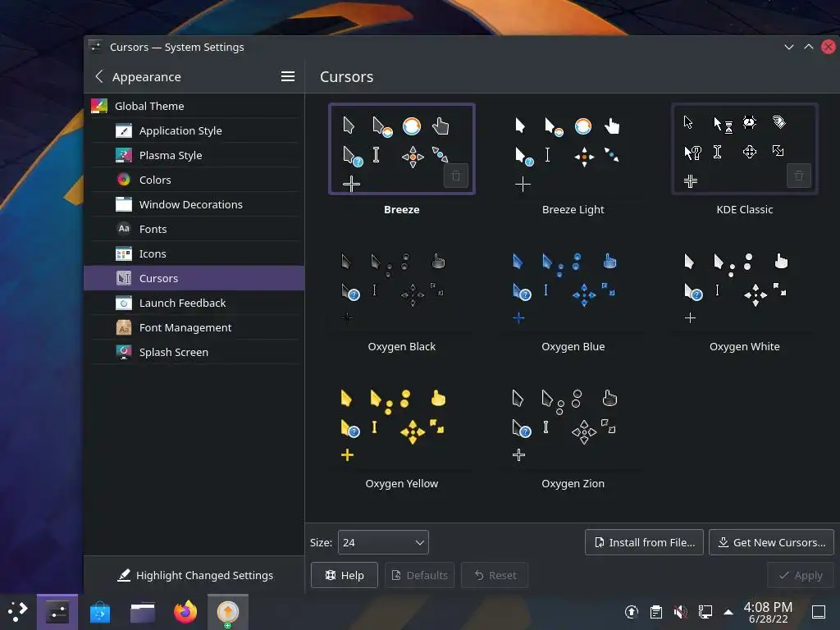Open file manager from taskbar
Screen dimensions: 840x630
(x=143, y=612)
